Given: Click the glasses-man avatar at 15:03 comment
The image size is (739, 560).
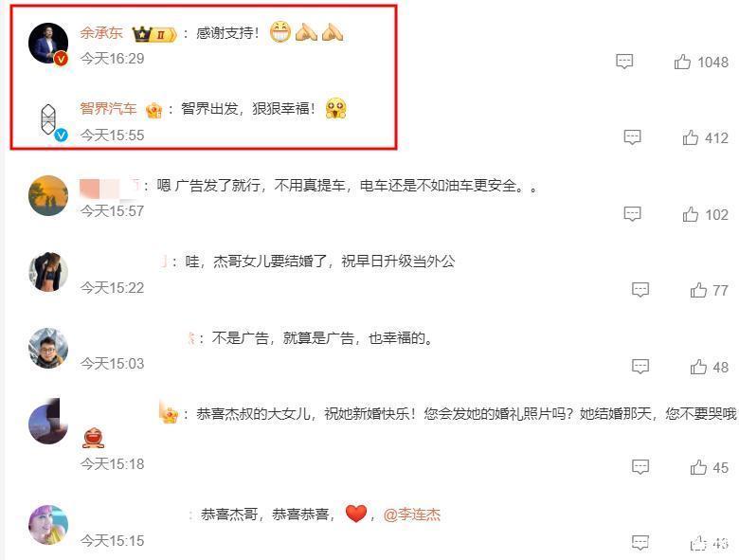Looking at the screenshot, I should 48,349.
